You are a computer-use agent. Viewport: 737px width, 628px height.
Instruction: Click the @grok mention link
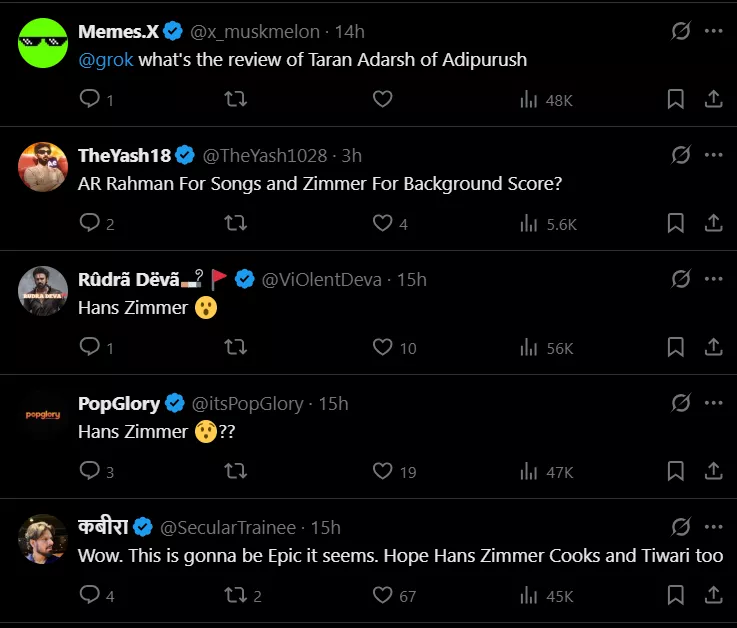106,59
